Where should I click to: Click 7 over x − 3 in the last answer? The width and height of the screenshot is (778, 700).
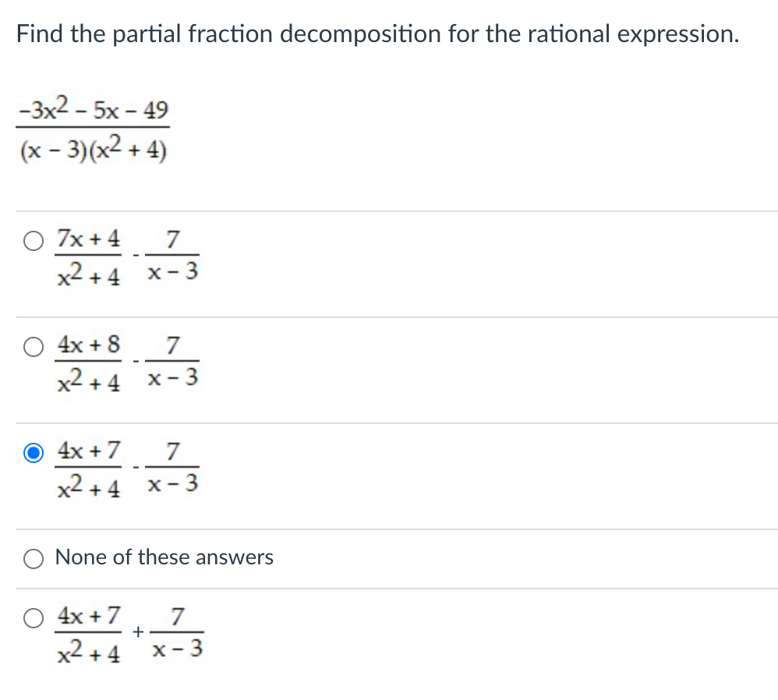(178, 633)
